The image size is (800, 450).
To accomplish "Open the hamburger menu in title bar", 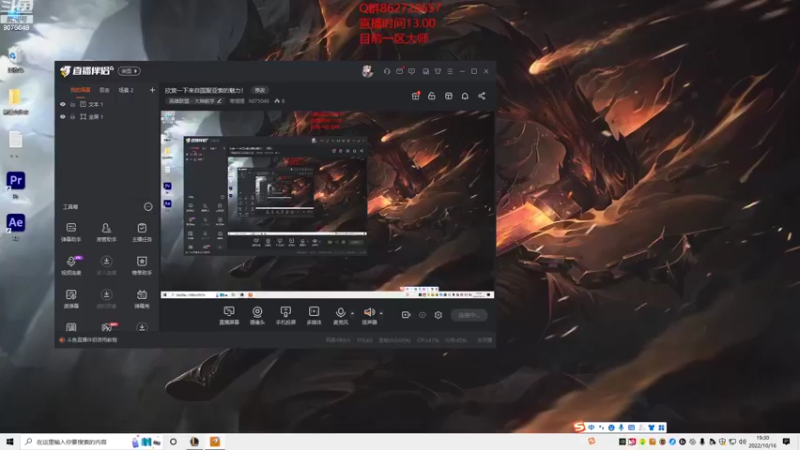I will click(450, 71).
